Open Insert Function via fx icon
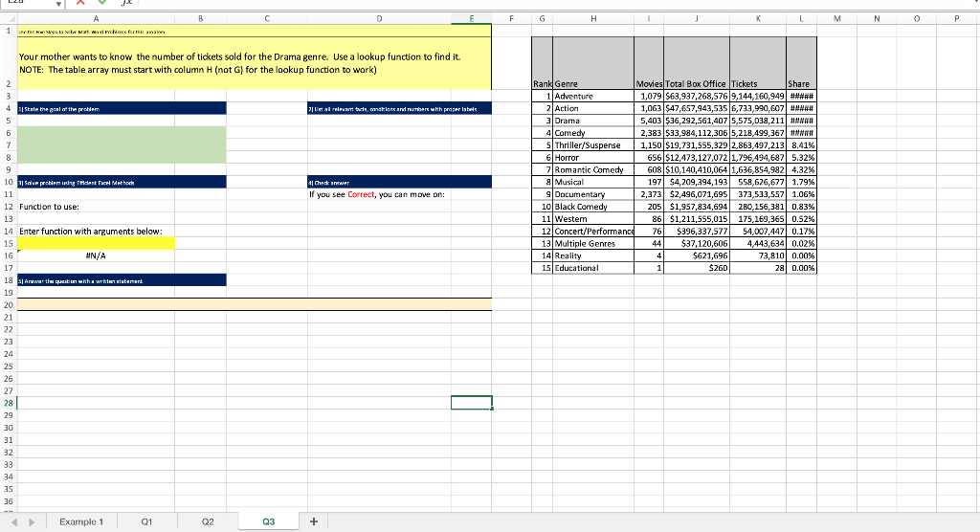980x532 pixels. [126, 3]
